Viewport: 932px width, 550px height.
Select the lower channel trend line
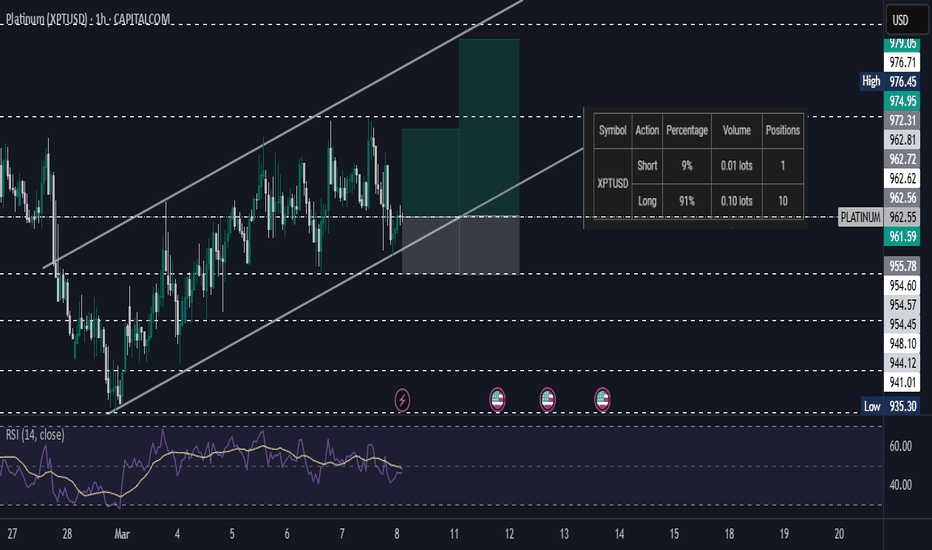345,280
